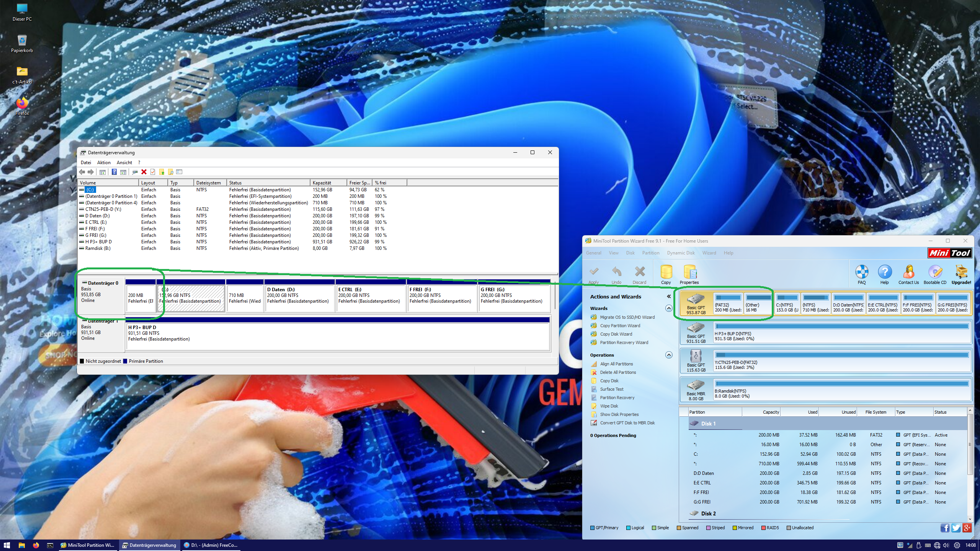Collapse the Actions and Wizards panel

tap(669, 297)
